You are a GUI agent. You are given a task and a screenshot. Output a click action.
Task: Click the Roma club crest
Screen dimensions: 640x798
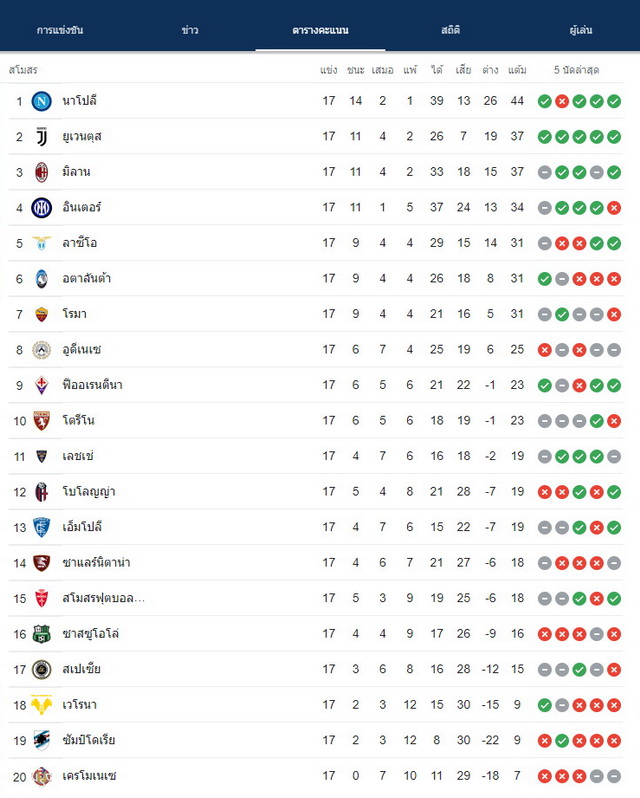pyautogui.click(x=41, y=314)
